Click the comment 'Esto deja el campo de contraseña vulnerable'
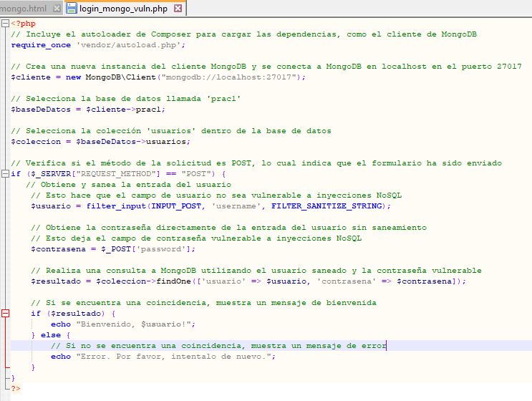The image size is (532, 401). (196, 238)
